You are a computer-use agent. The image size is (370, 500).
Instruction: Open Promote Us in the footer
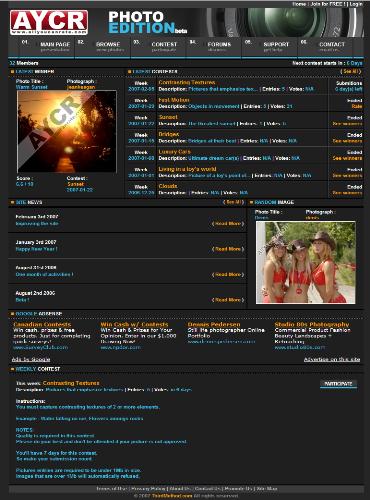238,489
